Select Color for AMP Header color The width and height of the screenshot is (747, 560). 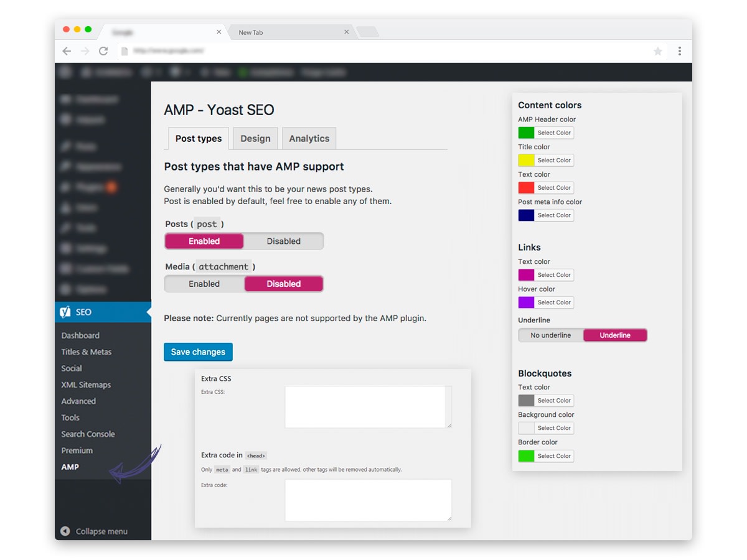click(x=554, y=133)
